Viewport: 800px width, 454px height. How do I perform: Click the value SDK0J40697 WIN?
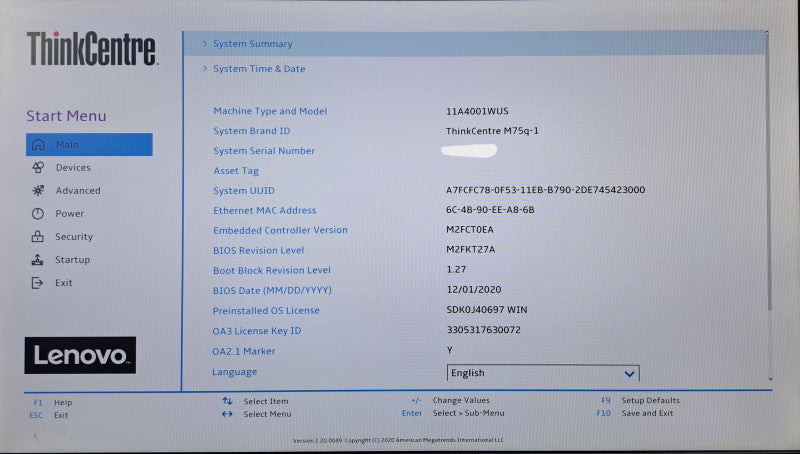tap(487, 310)
